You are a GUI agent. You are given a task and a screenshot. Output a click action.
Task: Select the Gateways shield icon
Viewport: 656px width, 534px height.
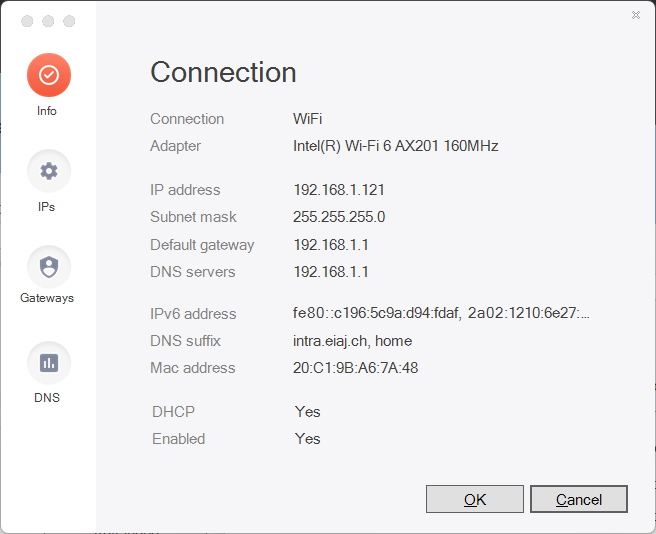point(48,267)
